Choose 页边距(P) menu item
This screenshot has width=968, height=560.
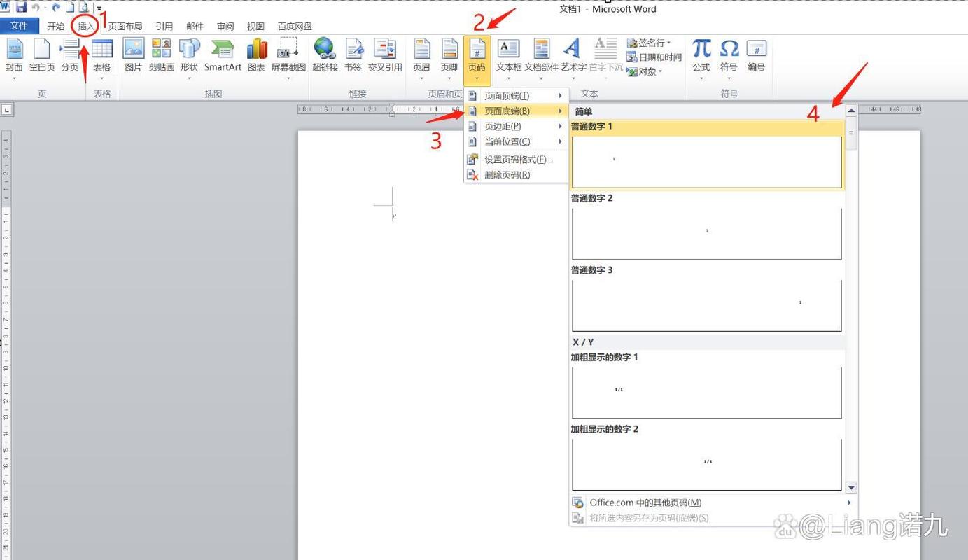click(x=516, y=127)
